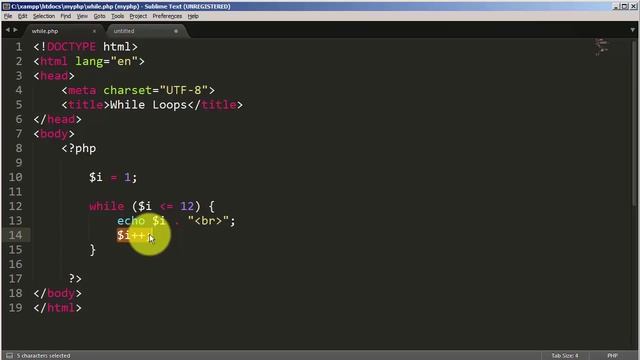Open the Find menu
This screenshot has width=640, height=360.
tap(65, 16)
